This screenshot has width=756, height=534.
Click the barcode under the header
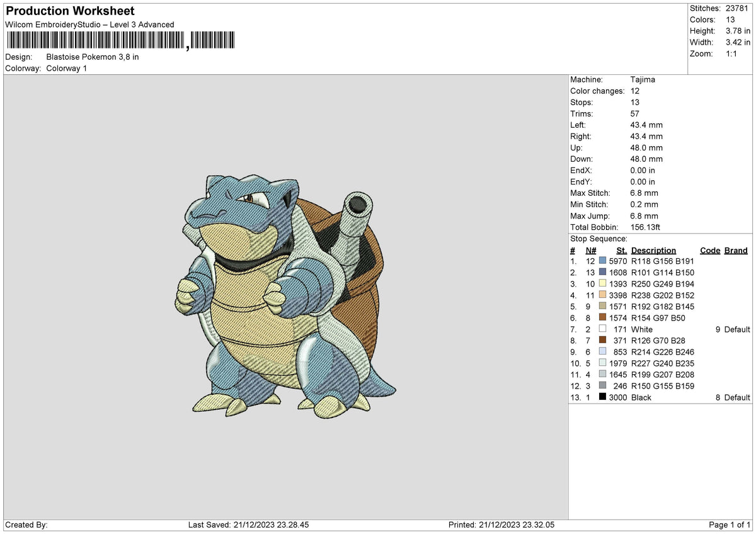pyautogui.click(x=120, y=41)
